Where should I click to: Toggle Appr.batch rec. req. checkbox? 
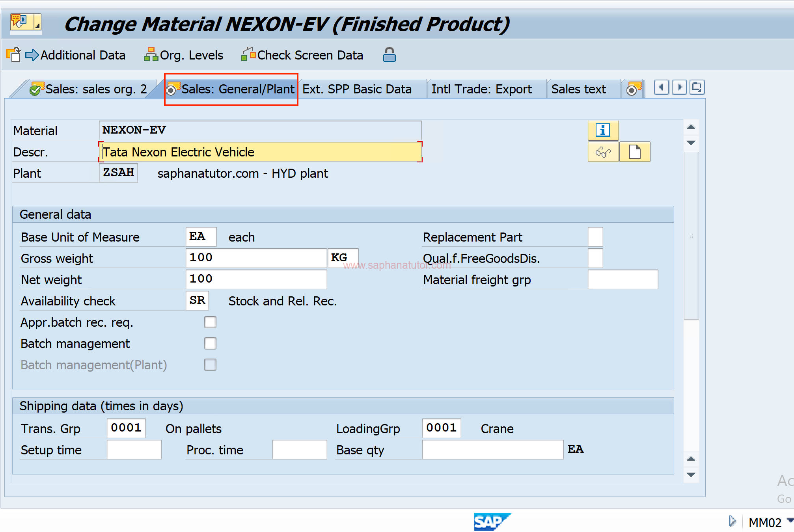210,322
